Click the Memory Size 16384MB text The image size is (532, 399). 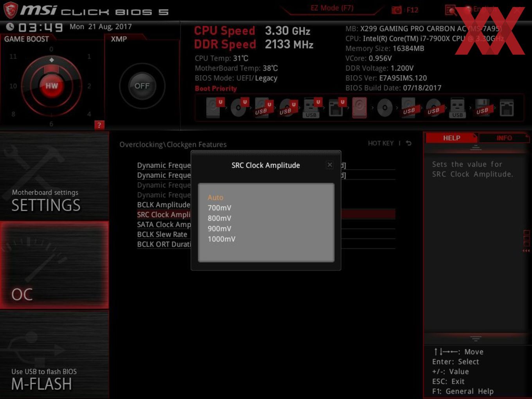(x=385, y=49)
